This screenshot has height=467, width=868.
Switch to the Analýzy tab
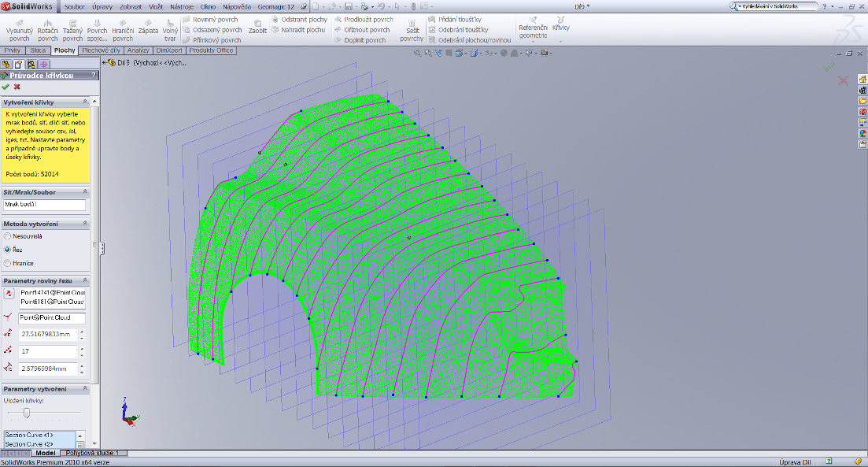[138, 50]
